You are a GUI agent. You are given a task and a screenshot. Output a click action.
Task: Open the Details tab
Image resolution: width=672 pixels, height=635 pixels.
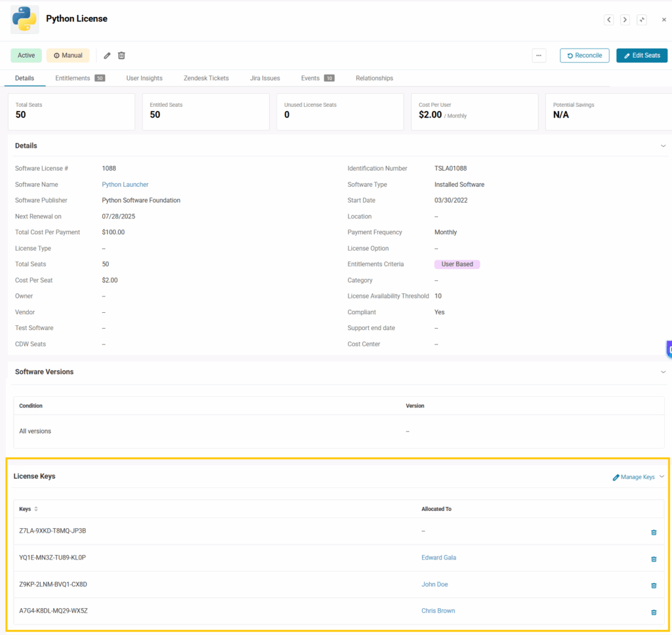(x=24, y=79)
